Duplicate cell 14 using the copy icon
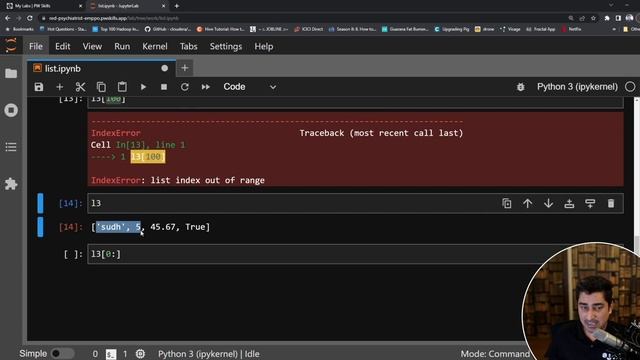Screen dimensions: 640x360 [507, 203]
